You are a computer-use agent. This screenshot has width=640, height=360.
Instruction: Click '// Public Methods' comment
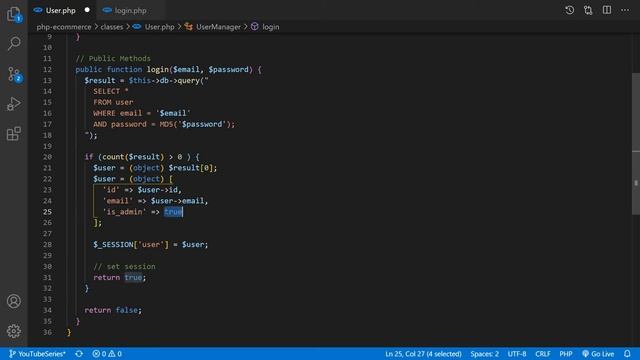point(113,59)
